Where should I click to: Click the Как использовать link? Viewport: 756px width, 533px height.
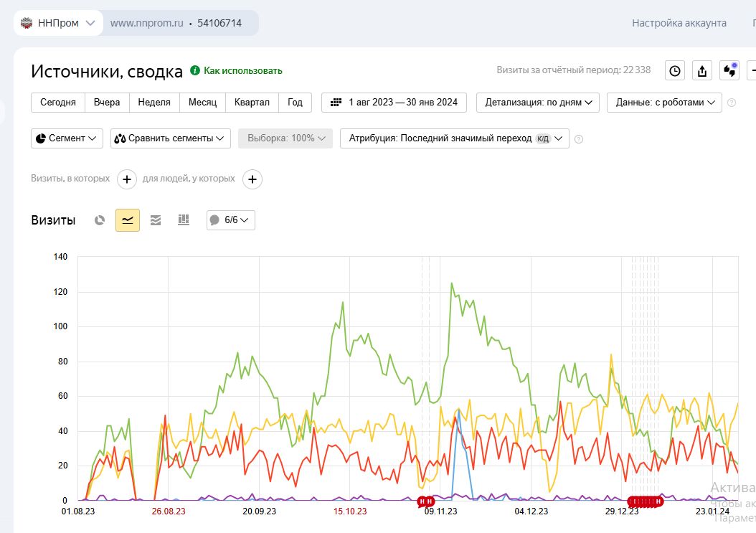242,70
